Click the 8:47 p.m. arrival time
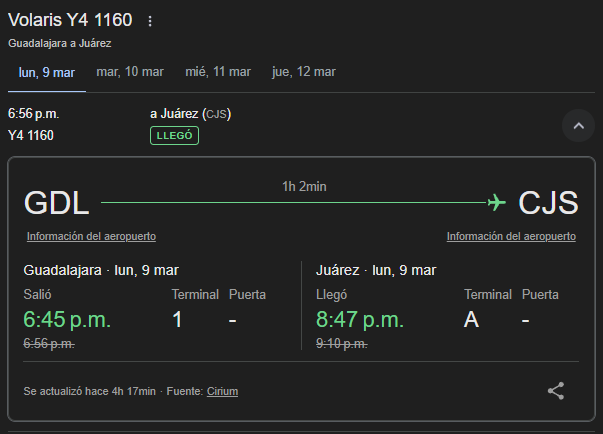Screen dimensions: 603x434 click(360, 320)
